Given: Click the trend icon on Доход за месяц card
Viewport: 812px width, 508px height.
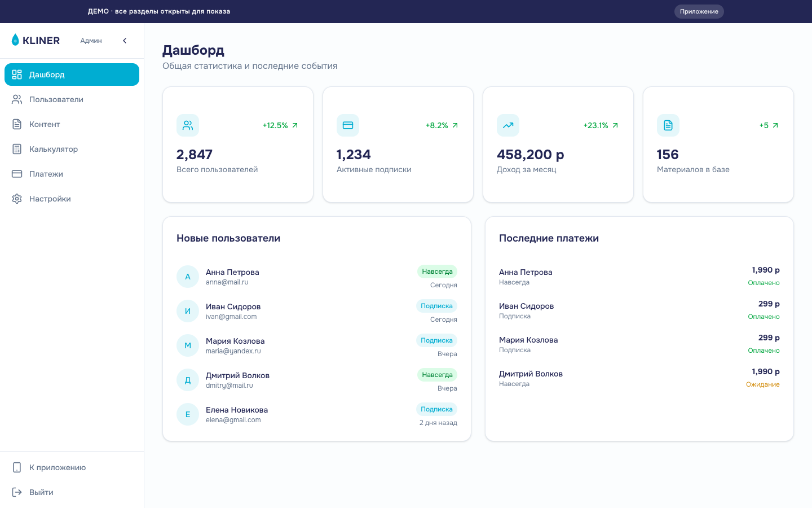Looking at the screenshot, I should coord(508,125).
